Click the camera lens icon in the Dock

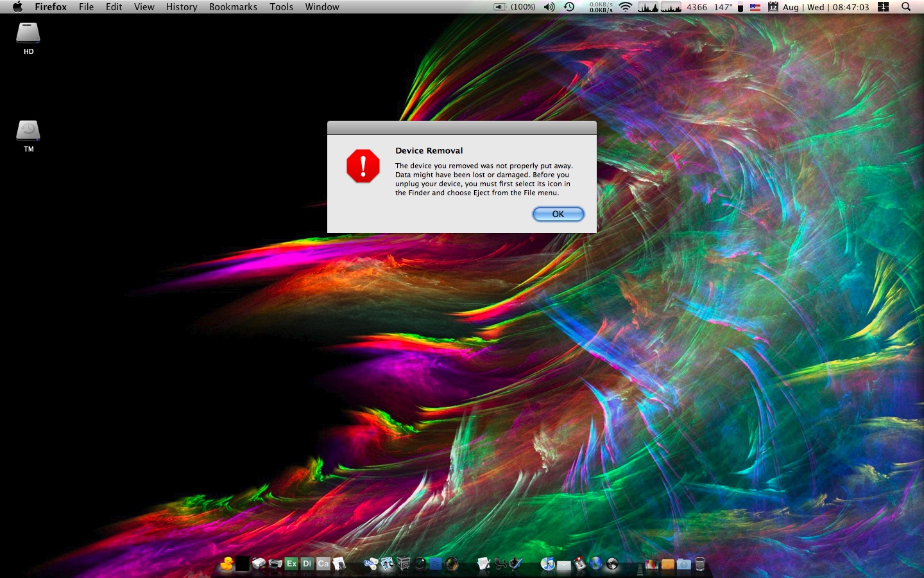tap(452, 564)
